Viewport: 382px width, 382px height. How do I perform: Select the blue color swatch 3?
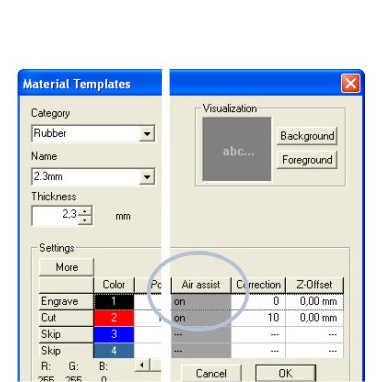[x=114, y=334]
